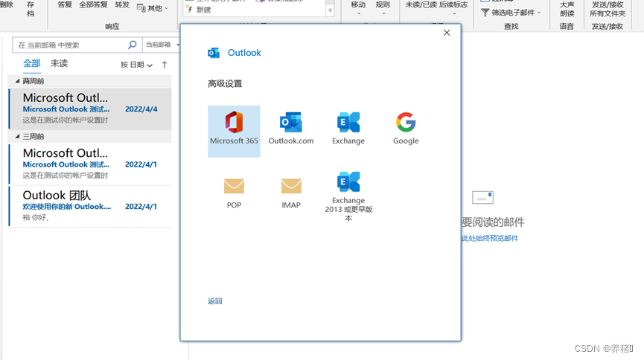Click the 存档 ribbon button
This screenshot has width=644, height=360.
[x=31, y=9]
